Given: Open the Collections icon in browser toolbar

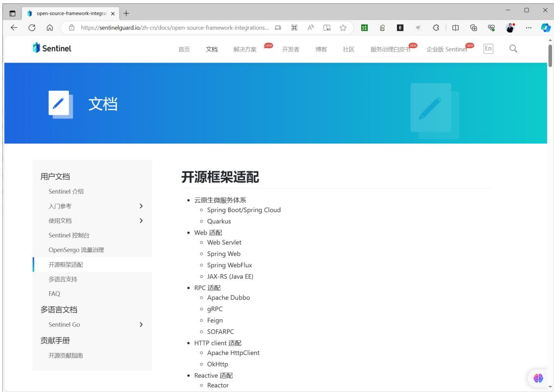Looking at the screenshot, I should tap(474, 27).
